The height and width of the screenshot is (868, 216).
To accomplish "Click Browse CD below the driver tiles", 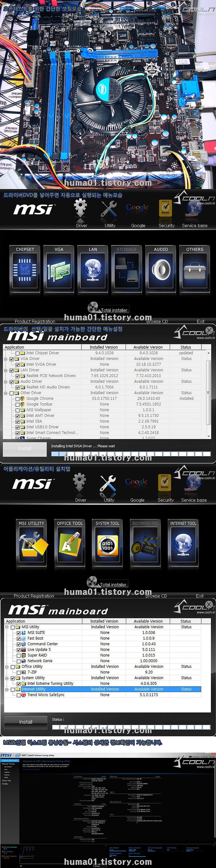I will click(157, 321).
